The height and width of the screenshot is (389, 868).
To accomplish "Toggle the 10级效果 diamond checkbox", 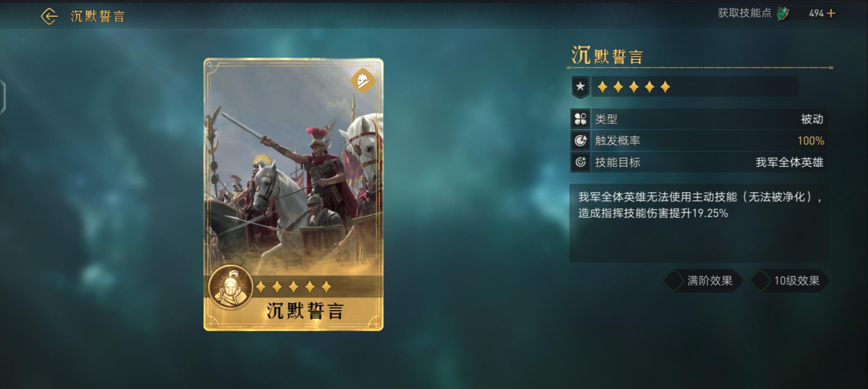I will click(x=760, y=281).
